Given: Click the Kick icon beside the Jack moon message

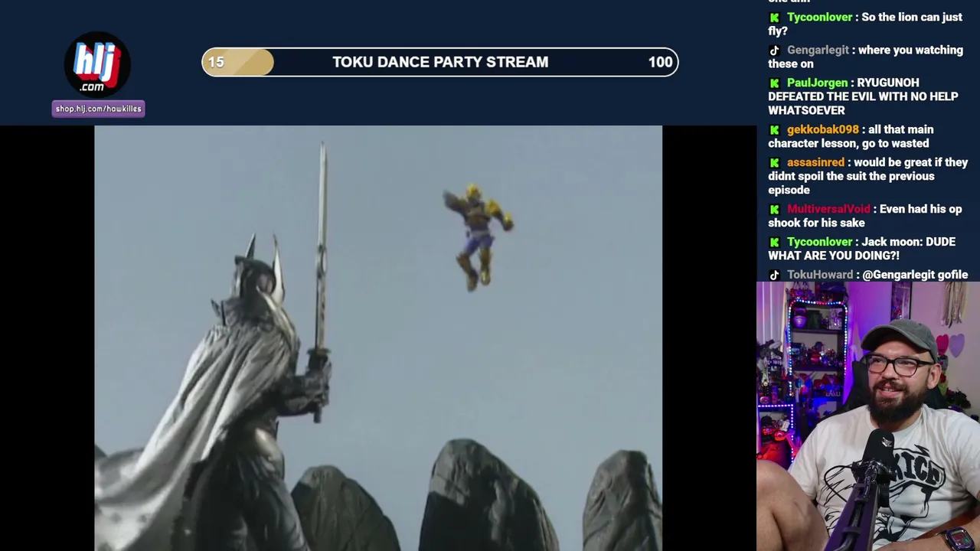Looking at the screenshot, I should pyautogui.click(x=774, y=243).
